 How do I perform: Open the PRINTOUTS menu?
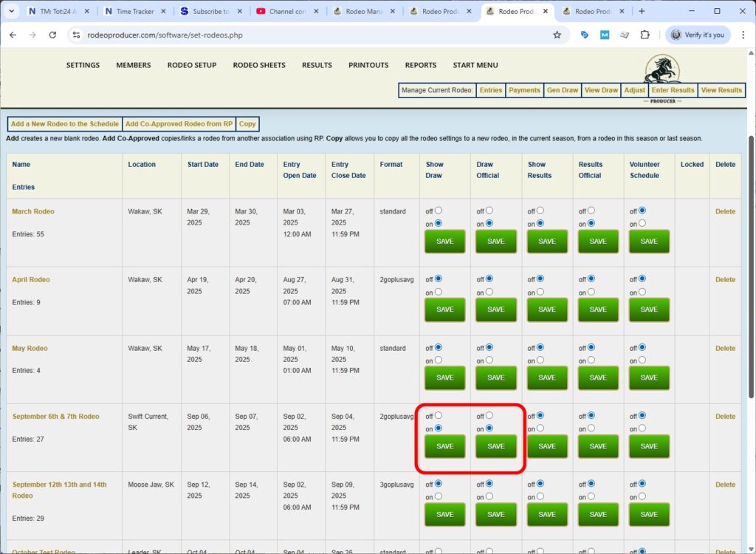click(368, 65)
